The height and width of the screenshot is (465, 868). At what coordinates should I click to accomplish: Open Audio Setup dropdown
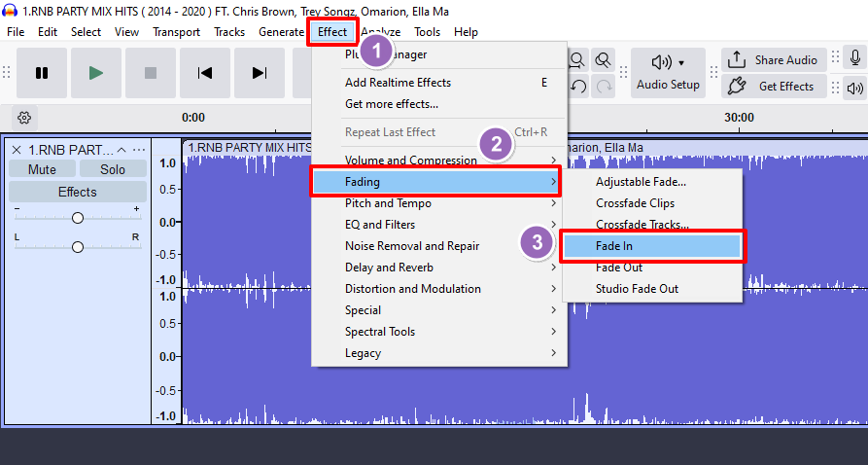[x=668, y=73]
